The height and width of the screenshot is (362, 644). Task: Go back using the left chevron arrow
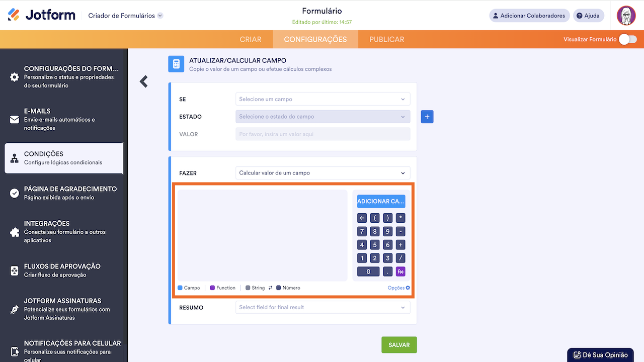[144, 81]
